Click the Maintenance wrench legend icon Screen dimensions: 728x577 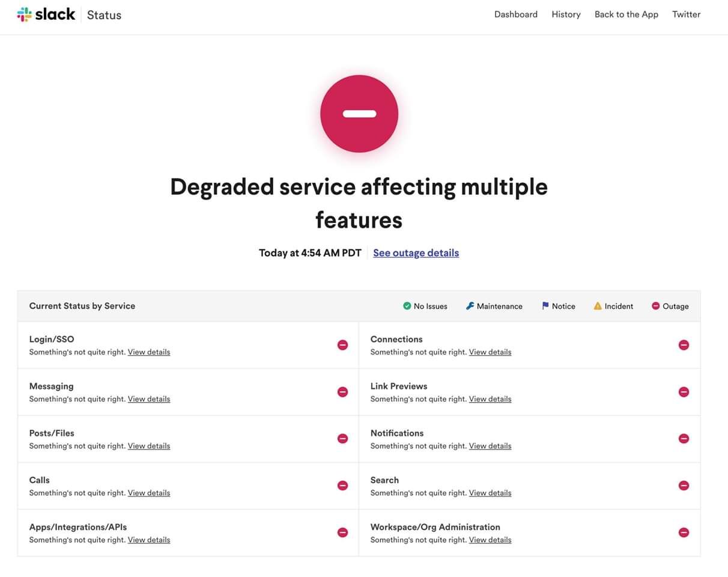pos(470,306)
